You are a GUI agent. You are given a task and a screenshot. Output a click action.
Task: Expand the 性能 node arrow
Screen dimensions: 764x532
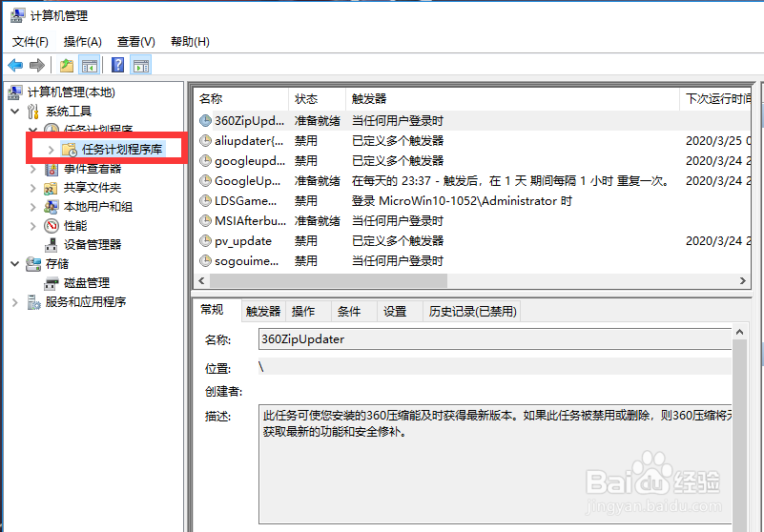(x=32, y=226)
